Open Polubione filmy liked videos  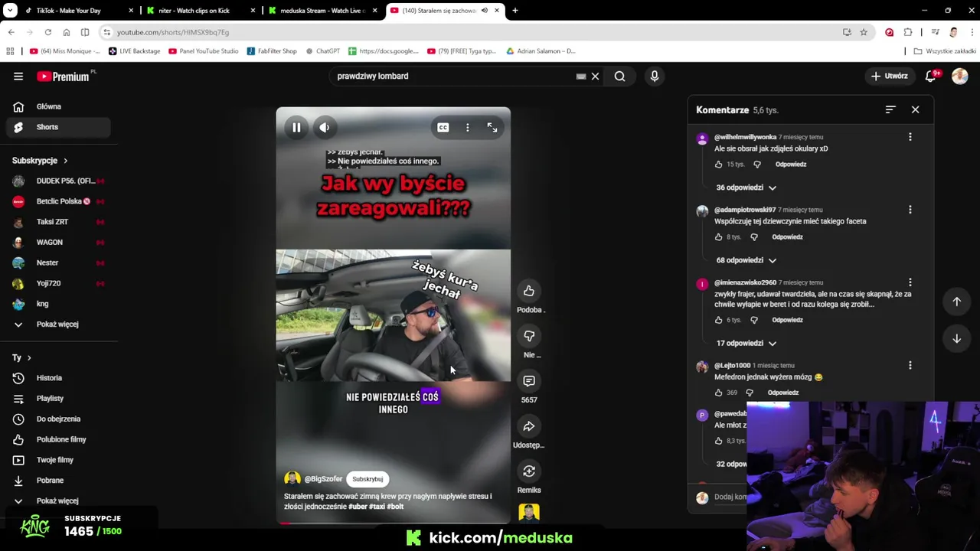pos(58,439)
